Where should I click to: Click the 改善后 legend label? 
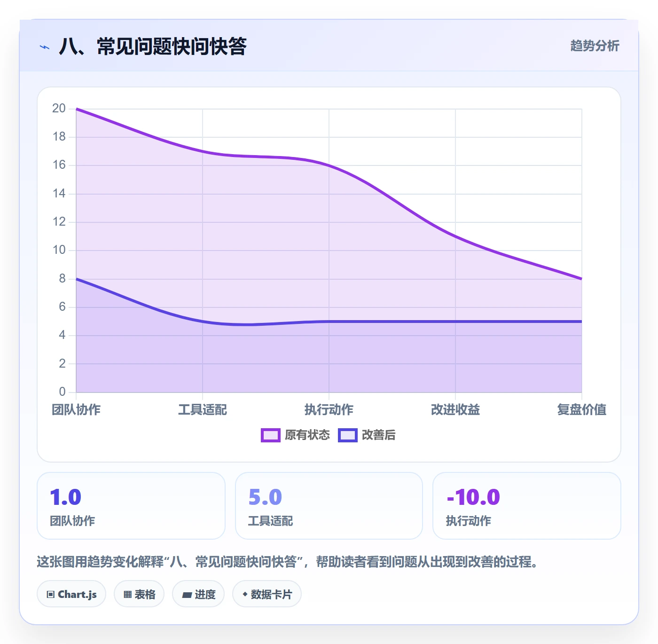coord(379,435)
